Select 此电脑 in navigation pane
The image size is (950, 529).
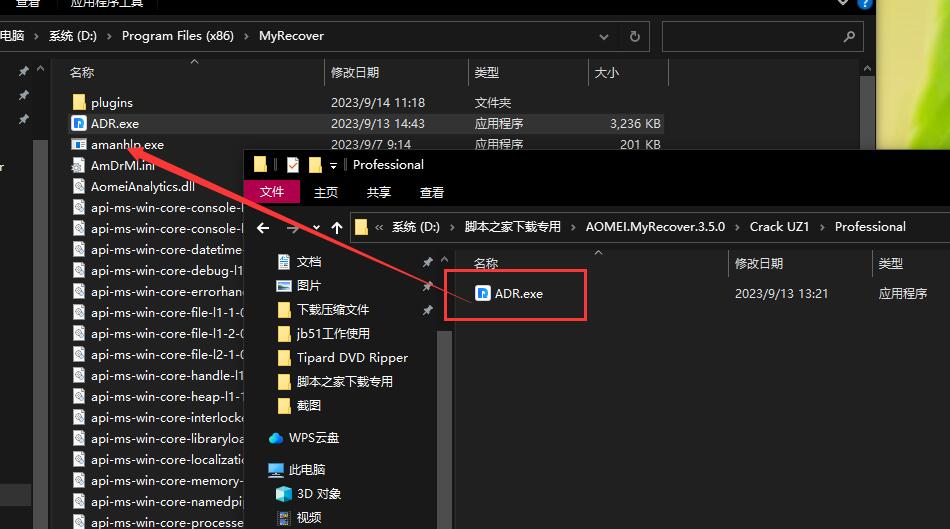[x=297, y=470]
